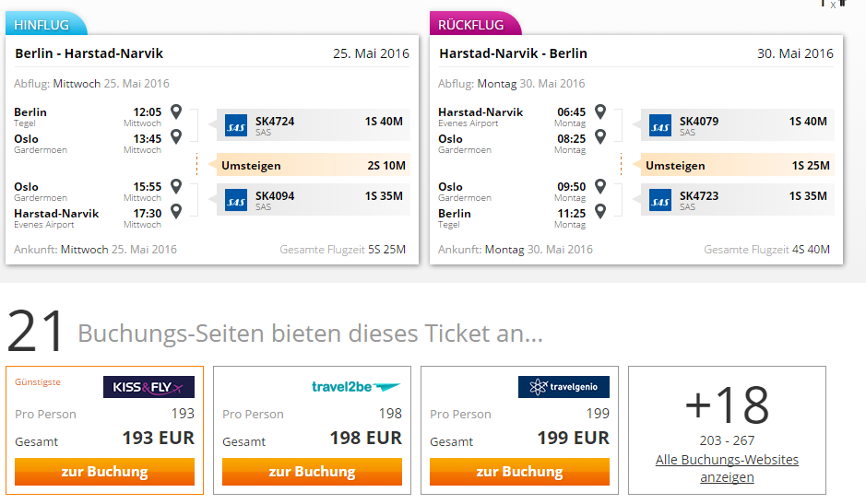Viewport: 866px width, 504px height.
Task: Click the map pin for Berlin 11:25 arrival
Action: [x=600, y=211]
